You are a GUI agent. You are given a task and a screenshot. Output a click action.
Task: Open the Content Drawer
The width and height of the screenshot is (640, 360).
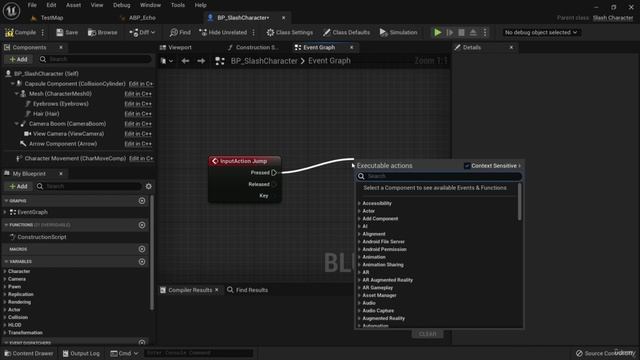(29, 353)
